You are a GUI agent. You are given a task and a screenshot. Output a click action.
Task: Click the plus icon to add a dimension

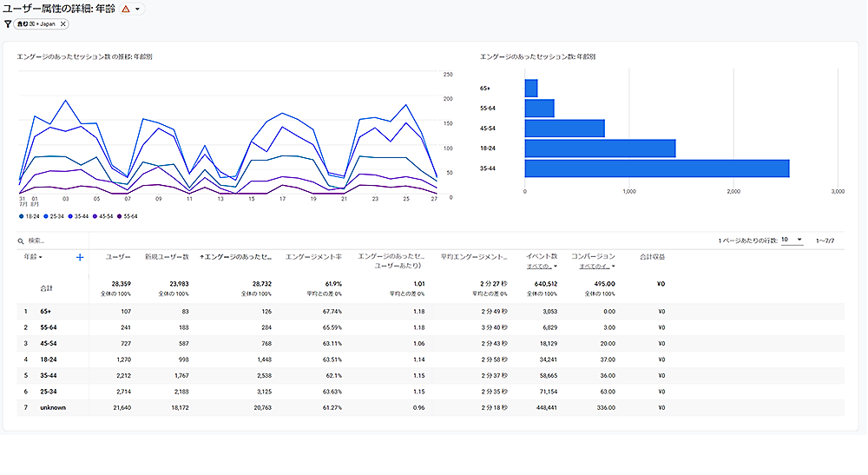click(x=80, y=257)
